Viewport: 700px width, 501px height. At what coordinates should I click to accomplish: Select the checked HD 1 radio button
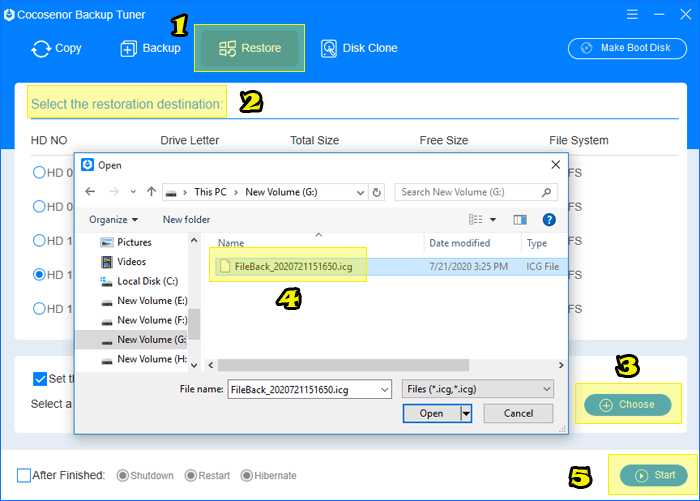pos(39,274)
